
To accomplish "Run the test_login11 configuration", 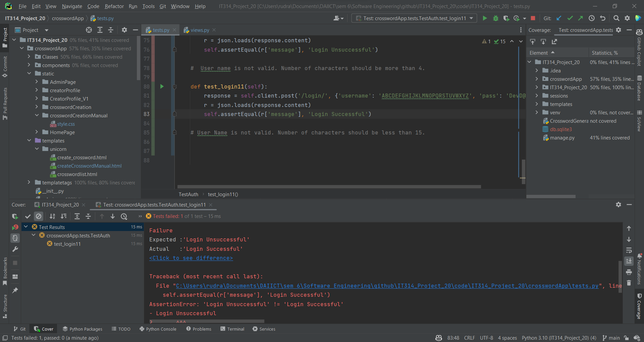I will [485, 18].
